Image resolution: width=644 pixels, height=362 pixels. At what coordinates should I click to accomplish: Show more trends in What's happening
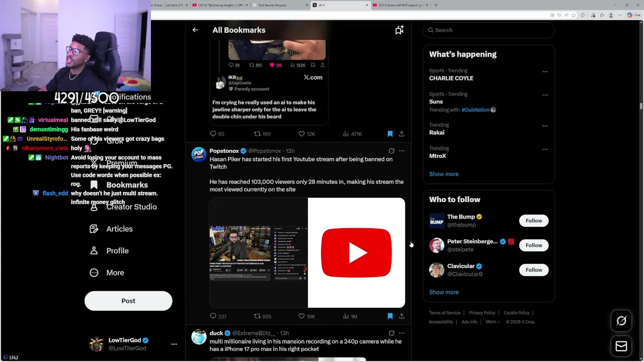(444, 174)
